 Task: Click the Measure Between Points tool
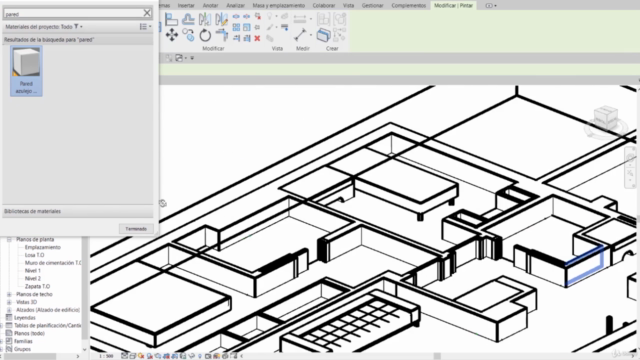click(x=300, y=35)
